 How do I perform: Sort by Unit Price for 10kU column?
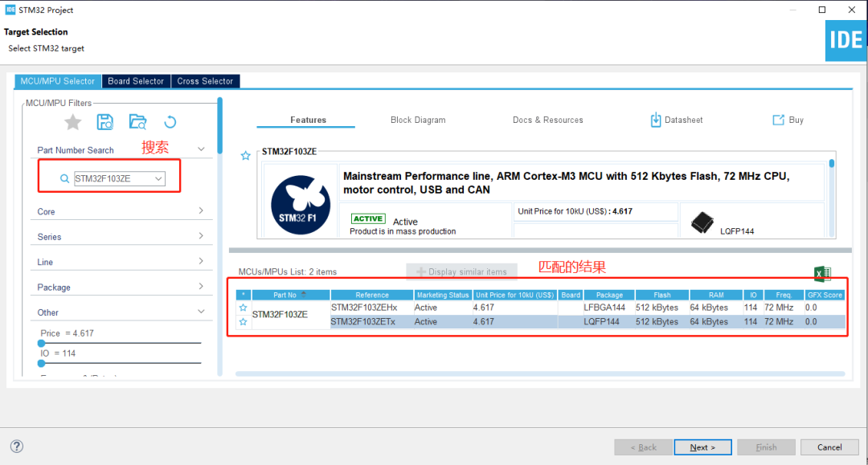(x=515, y=296)
